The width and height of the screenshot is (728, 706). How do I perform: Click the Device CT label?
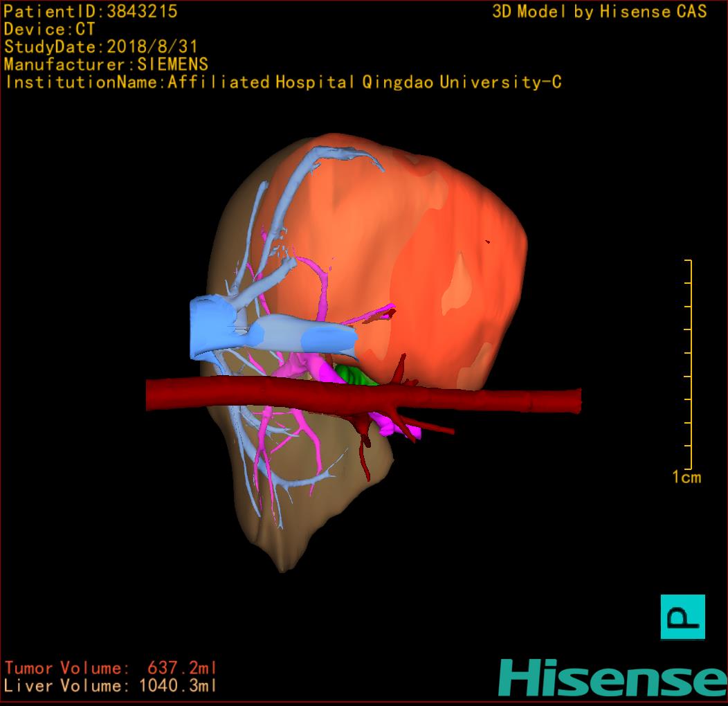pos(49,29)
